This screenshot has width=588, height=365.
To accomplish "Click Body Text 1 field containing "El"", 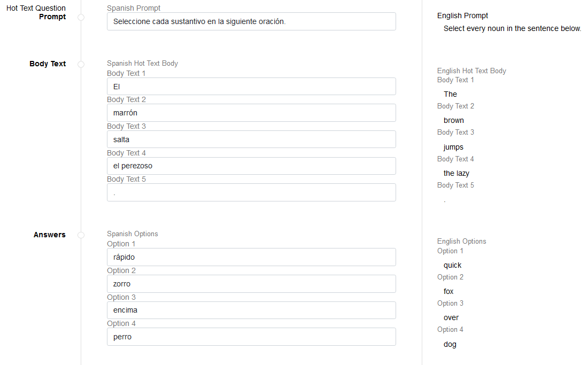I will (x=251, y=86).
